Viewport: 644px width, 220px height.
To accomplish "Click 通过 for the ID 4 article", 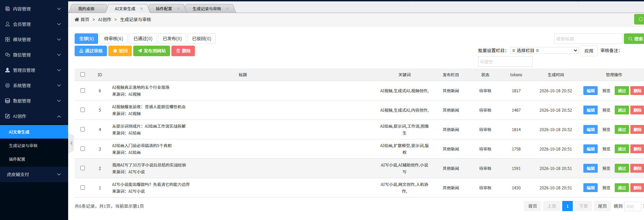I will click(x=622, y=129).
